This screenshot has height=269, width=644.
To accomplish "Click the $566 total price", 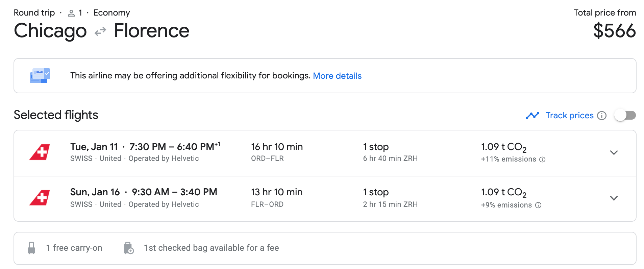I will (x=615, y=31).
